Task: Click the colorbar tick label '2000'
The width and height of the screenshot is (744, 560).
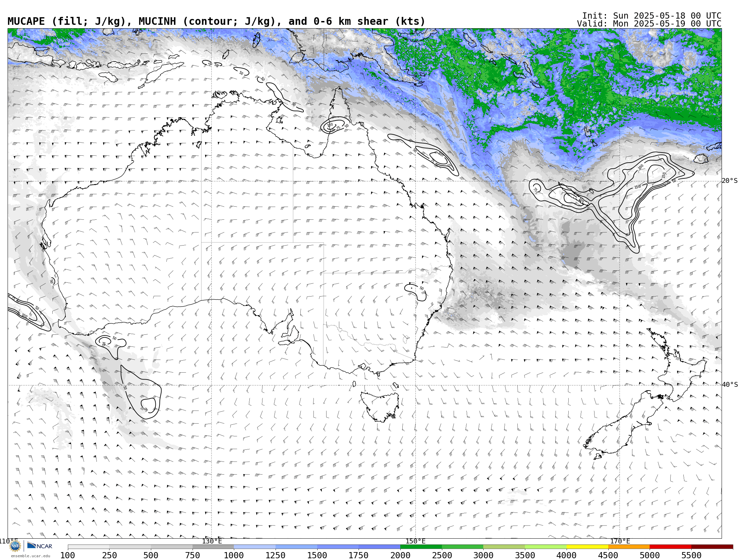Action: [400, 556]
